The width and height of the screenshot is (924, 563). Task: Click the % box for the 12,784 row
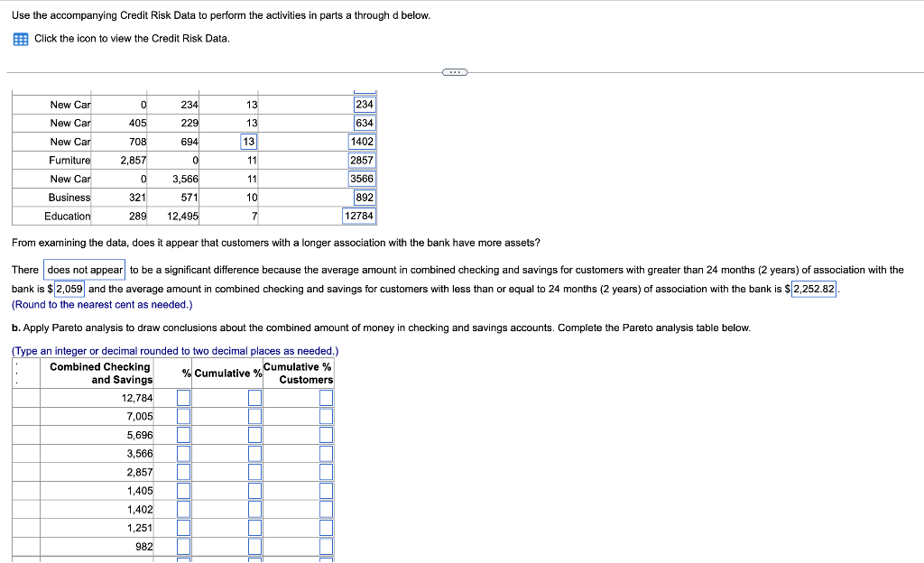click(x=183, y=397)
